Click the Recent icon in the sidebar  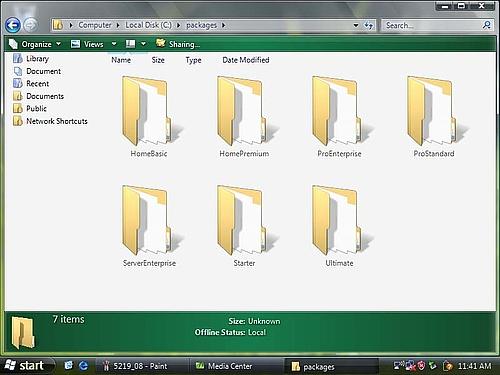click(x=18, y=83)
